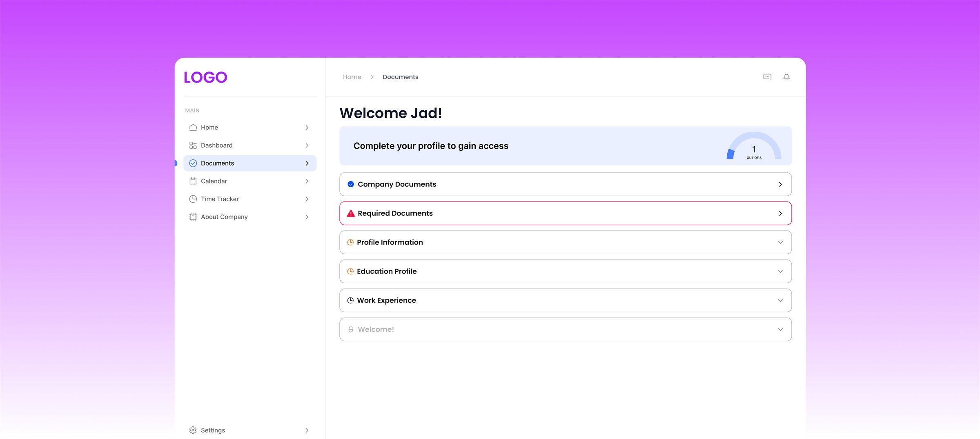980x439 pixels.
Task: Select Time Tracker in the sidebar menu
Action: coord(250,199)
